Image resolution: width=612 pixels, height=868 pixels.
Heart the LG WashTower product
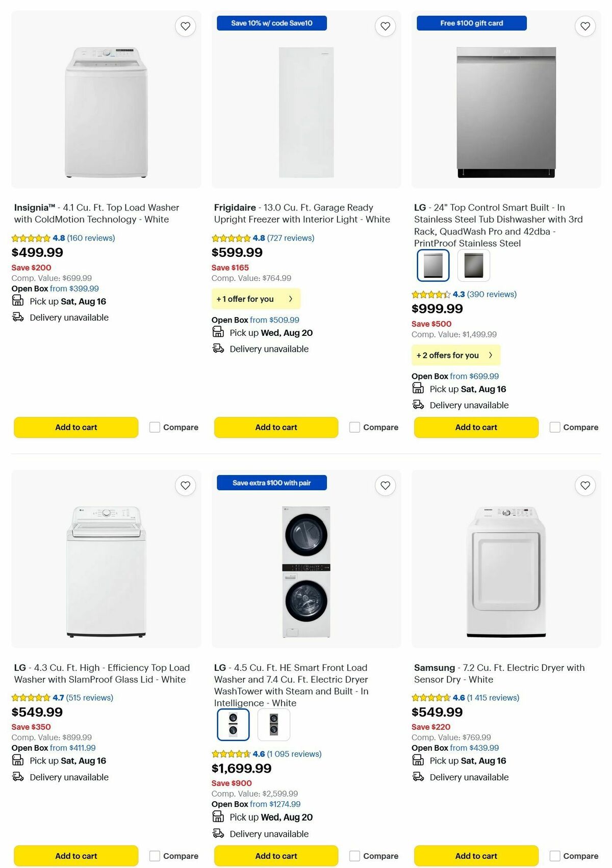pyautogui.click(x=385, y=485)
